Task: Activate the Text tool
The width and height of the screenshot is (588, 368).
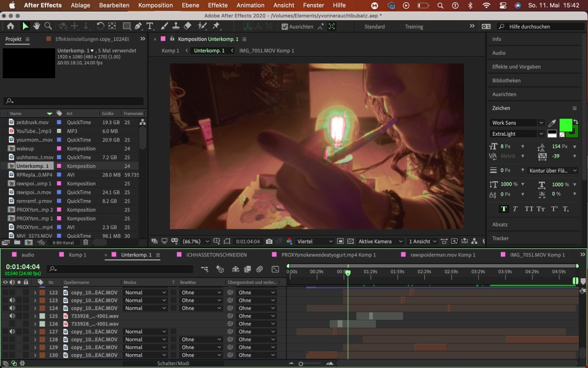Action: point(150,26)
